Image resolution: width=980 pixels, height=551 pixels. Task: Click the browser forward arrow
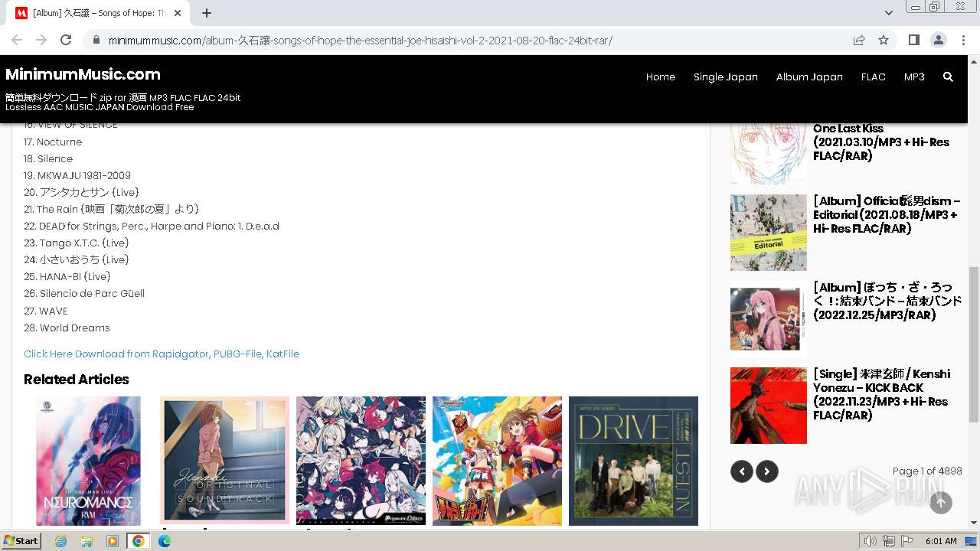pos(41,40)
